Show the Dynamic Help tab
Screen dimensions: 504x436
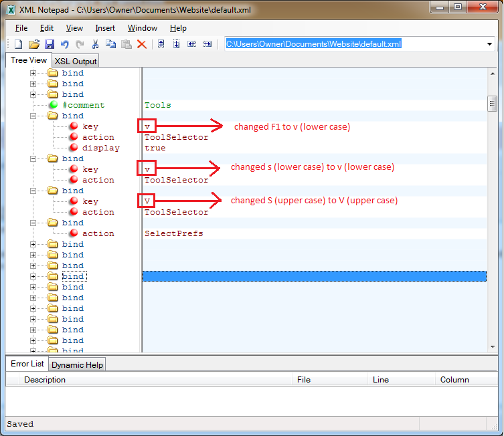77,365
